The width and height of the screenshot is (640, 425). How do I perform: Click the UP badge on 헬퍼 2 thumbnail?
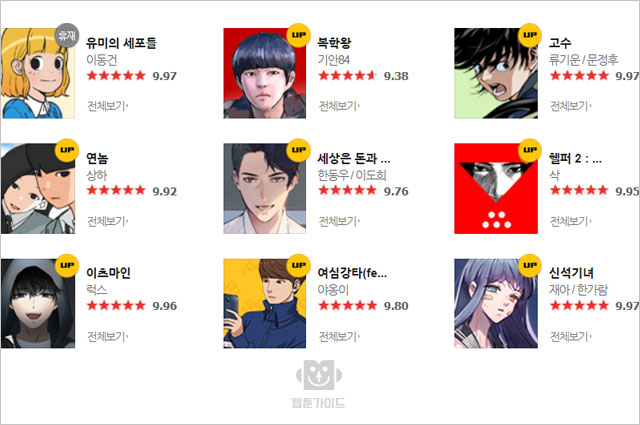[x=530, y=150]
